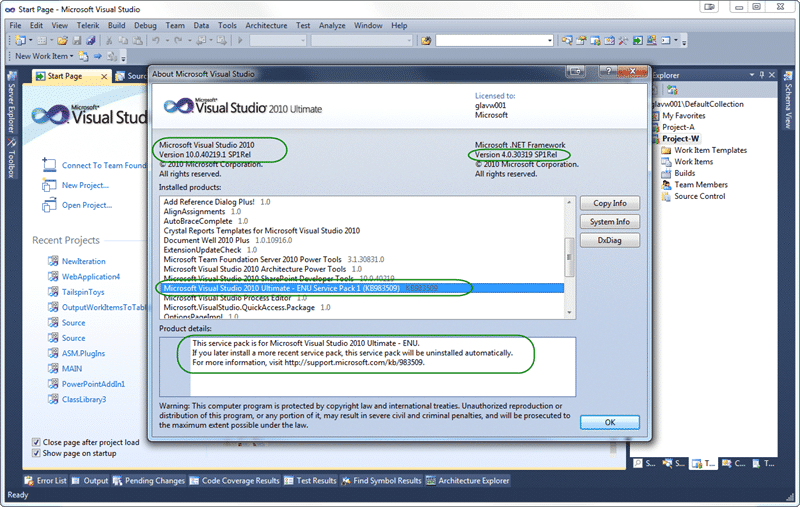Click the Find in Files toolbar icon
Image resolution: width=800 pixels, height=507 pixels.
click(x=426, y=40)
